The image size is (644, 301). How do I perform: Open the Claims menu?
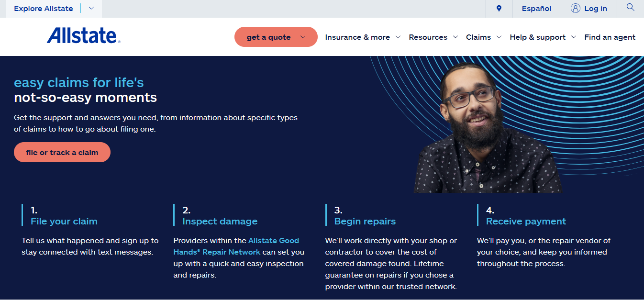point(483,37)
